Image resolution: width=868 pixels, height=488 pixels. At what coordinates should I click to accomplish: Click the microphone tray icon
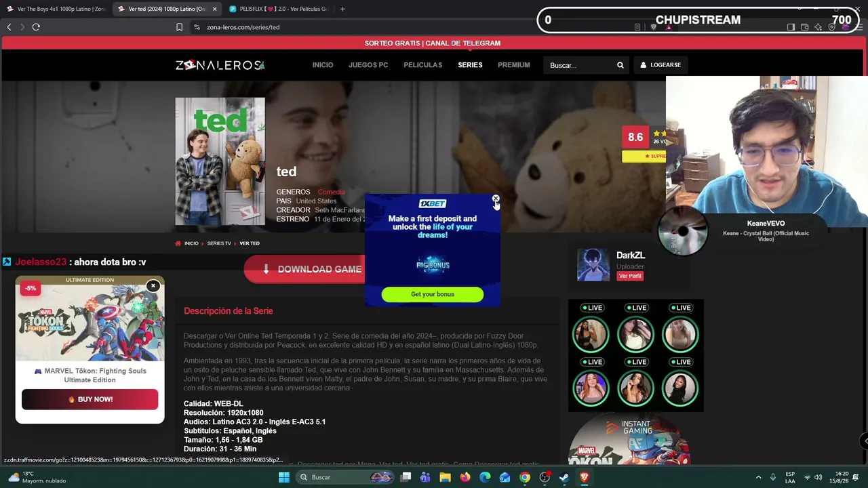pyautogui.click(x=773, y=477)
